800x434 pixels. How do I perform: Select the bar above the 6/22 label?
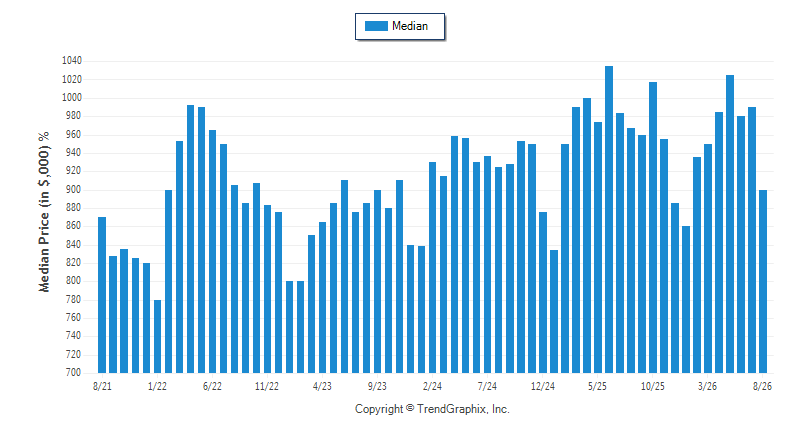pyautogui.click(x=212, y=251)
